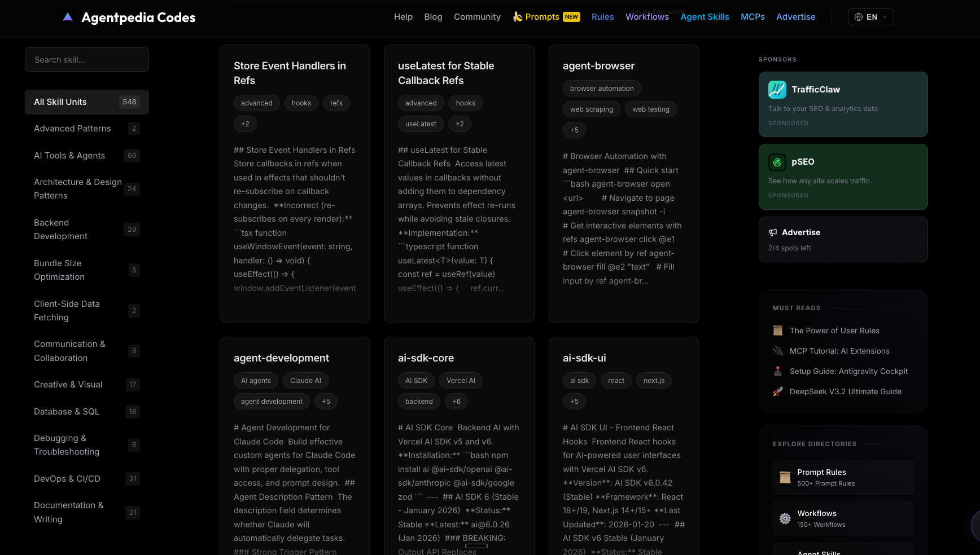Screen dimensions: 980x555
Task: Expand +2 tags on Store Event Handlers card
Action: tap(245, 124)
